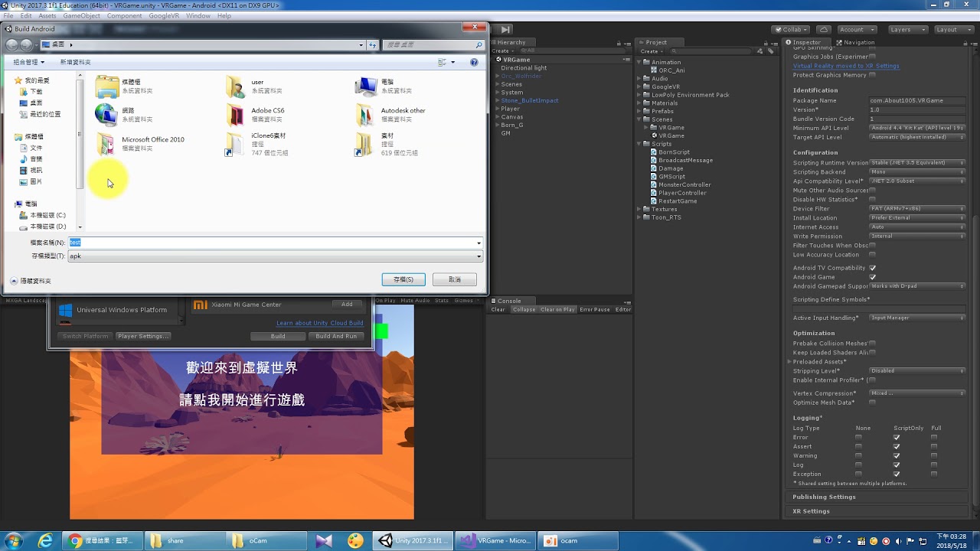Viewport: 980px width, 551px height.
Task: Open the Paint palette app on the taskbar
Action: pyautogui.click(x=355, y=541)
